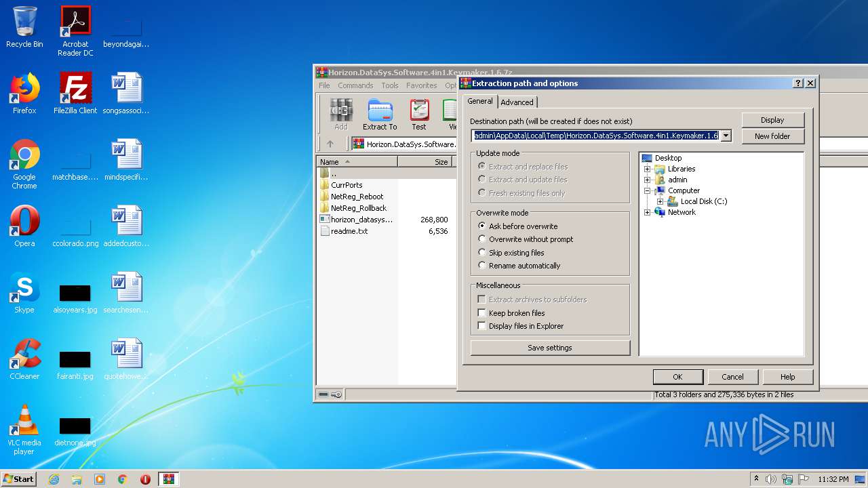
Task: Expand the Local Disk (C:) node
Action: point(660,201)
